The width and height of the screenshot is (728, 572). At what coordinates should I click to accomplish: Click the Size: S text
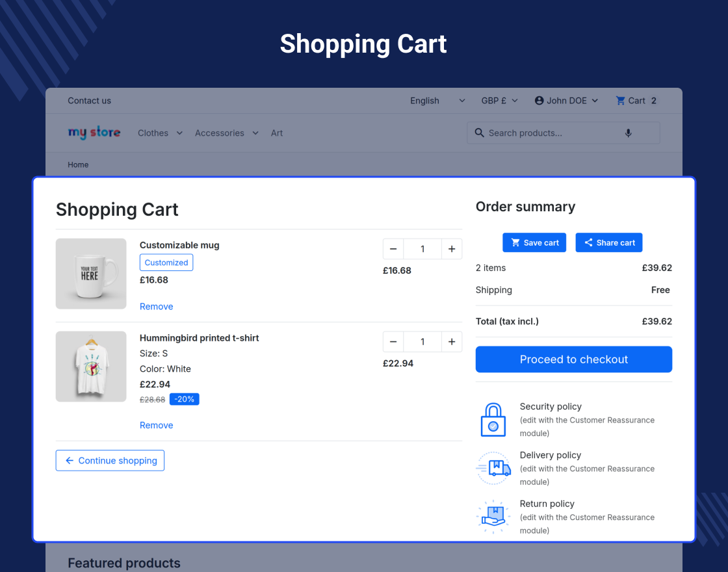pos(153,354)
